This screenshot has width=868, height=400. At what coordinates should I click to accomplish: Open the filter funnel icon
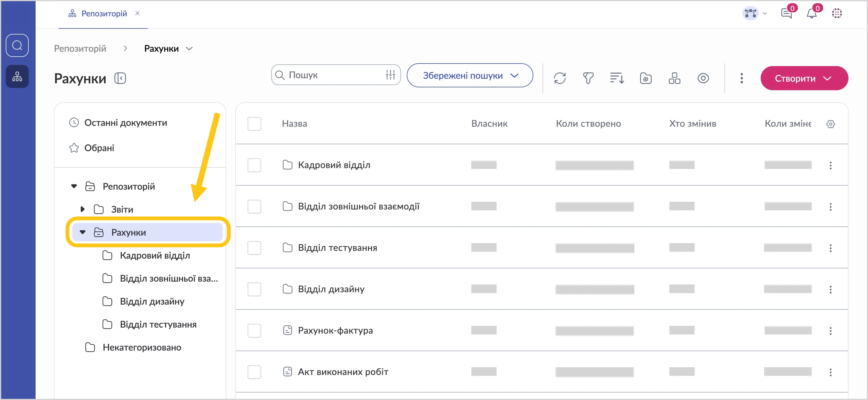[x=588, y=78]
